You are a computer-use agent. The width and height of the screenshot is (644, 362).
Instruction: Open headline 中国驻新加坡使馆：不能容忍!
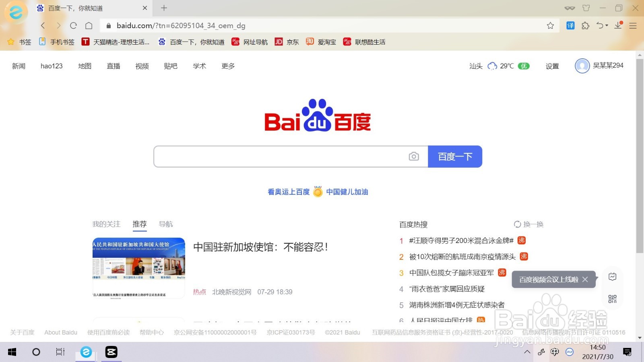click(x=261, y=247)
